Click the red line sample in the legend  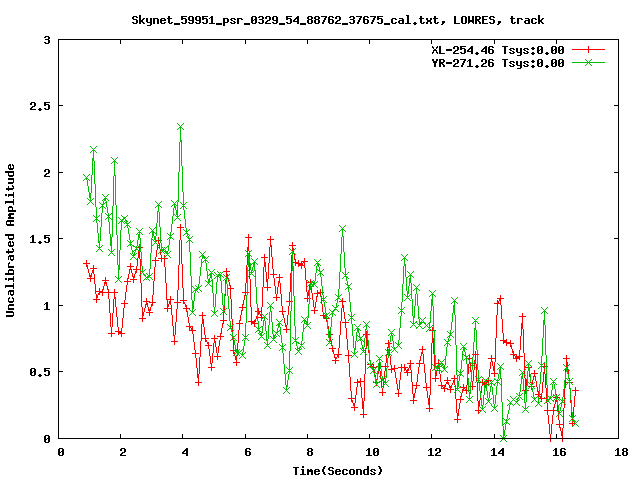[588, 50]
